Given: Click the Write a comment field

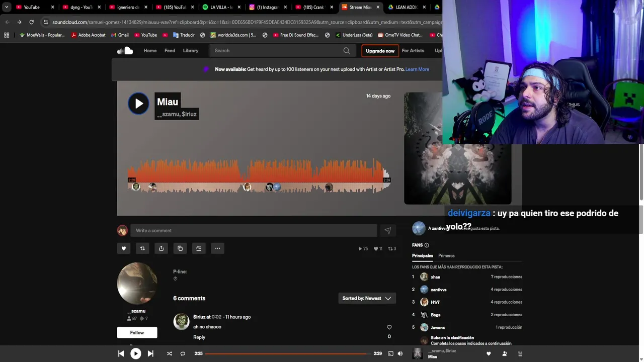Looking at the screenshot, I should point(254,231).
